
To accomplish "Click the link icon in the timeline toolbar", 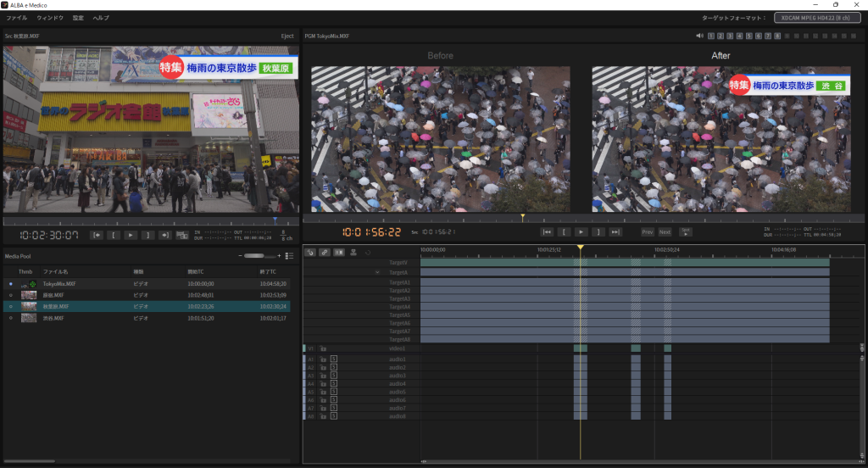I will coord(325,252).
